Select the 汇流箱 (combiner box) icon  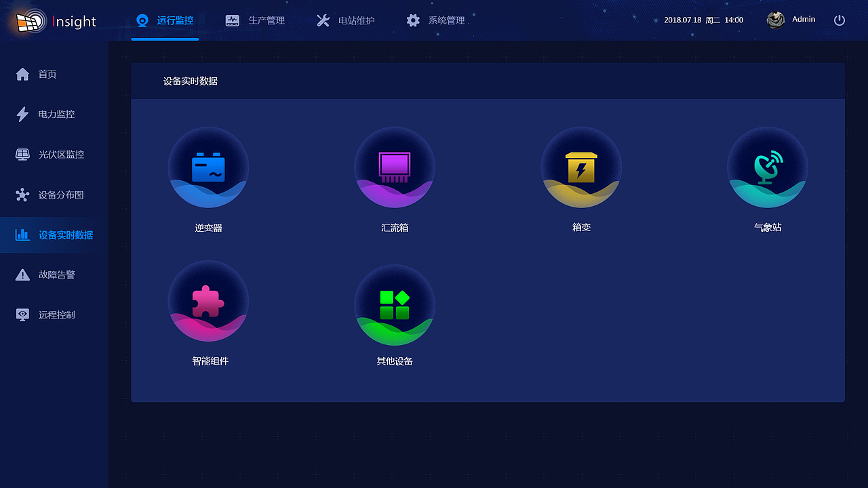point(395,167)
